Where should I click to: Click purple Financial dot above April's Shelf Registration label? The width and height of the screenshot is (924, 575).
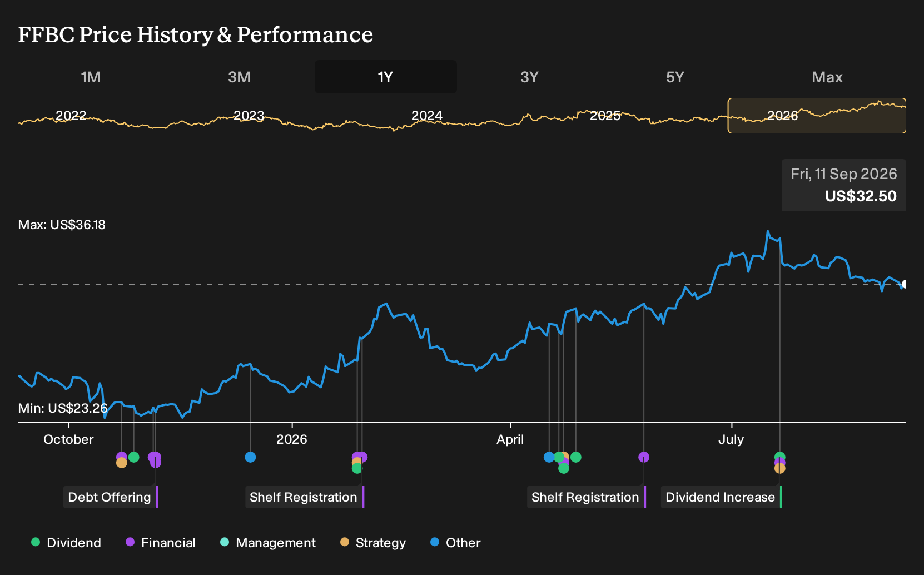tap(644, 457)
